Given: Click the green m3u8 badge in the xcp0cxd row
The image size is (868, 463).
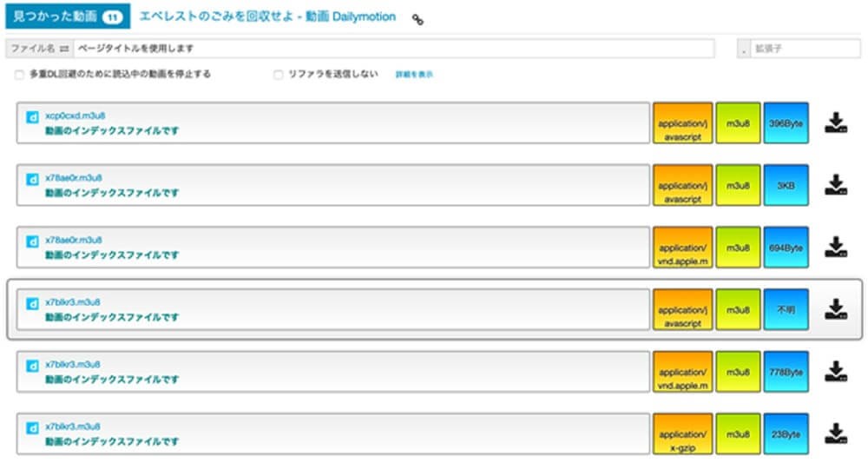Looking at the screenshot, I should [x=738, y=123].
